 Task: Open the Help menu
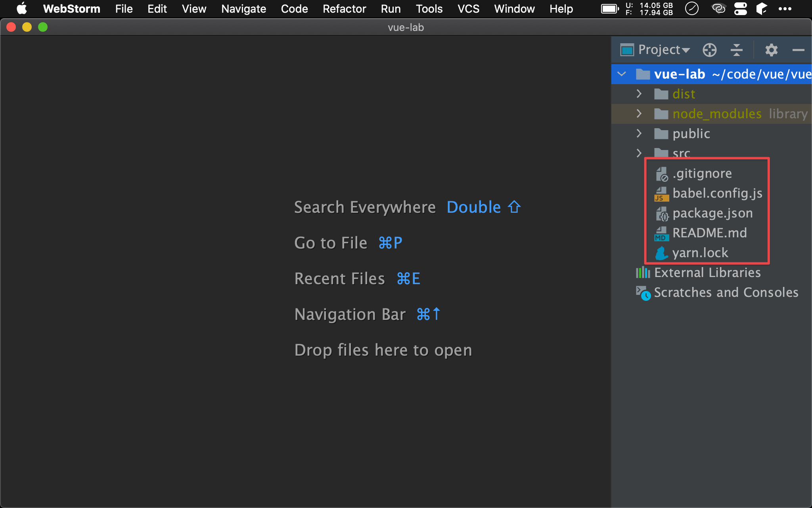561,9
